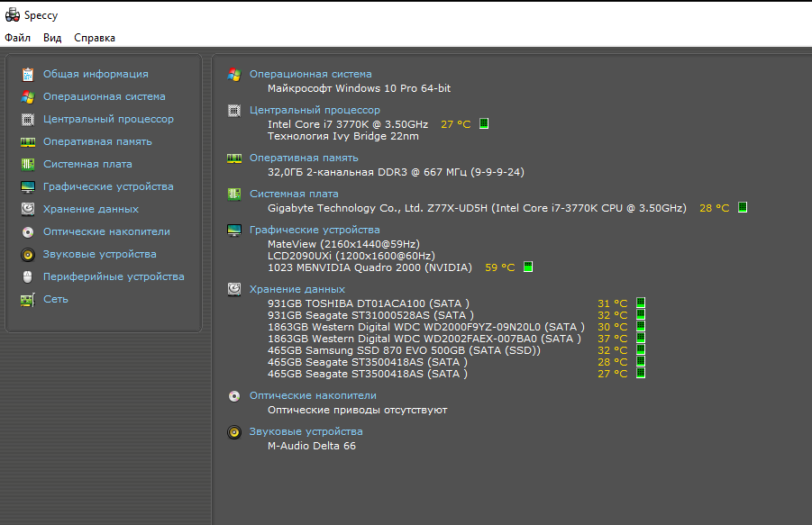Click temperature indicator for WD2002FAEX drive
812x525 pixels.
(641, 338)
